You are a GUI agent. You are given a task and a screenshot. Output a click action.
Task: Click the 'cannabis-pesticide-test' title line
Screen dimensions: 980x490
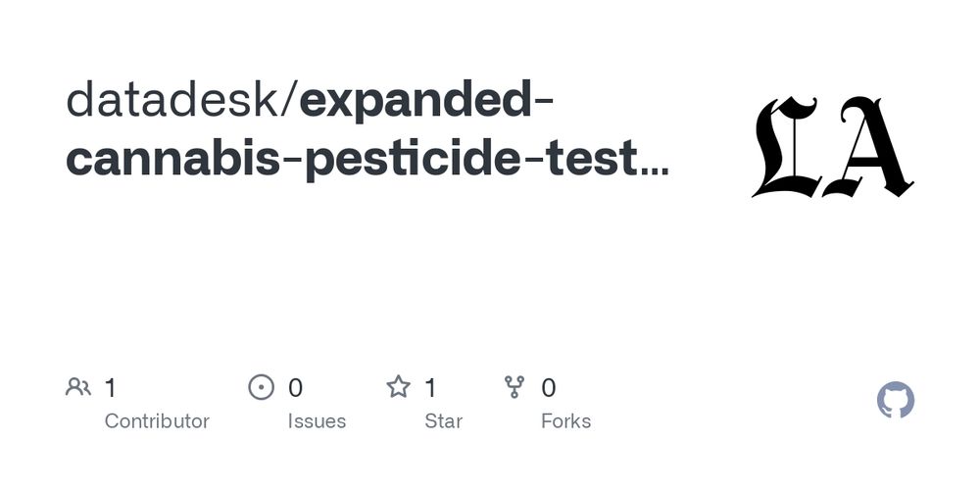[x=352, y=160]
